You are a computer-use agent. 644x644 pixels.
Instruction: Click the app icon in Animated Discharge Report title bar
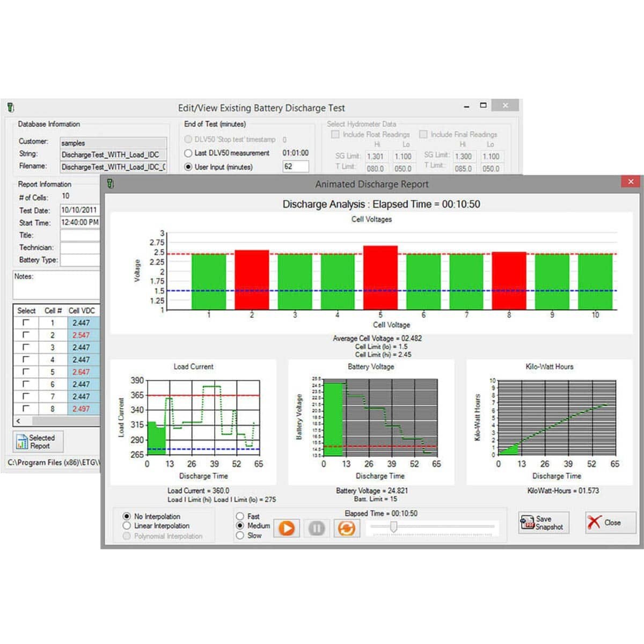pos(110,184)
